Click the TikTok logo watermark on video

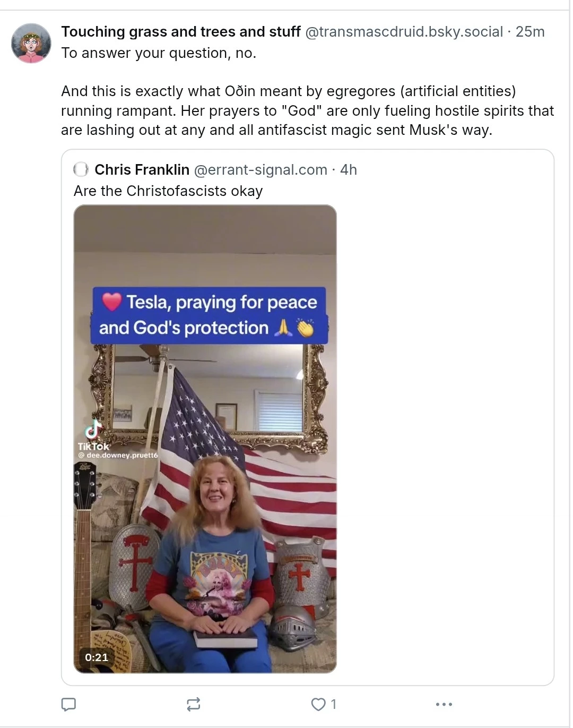pyautogui.click(x=93, y=435)
